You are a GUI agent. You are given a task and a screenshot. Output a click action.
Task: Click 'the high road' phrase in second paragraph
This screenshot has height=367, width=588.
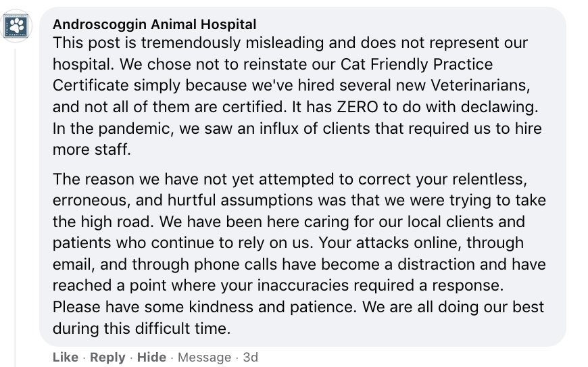[103, 222]
